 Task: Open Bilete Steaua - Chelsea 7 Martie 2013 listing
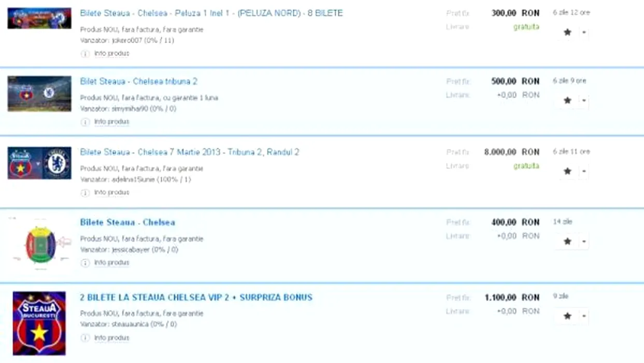click(x=189, y=152)
